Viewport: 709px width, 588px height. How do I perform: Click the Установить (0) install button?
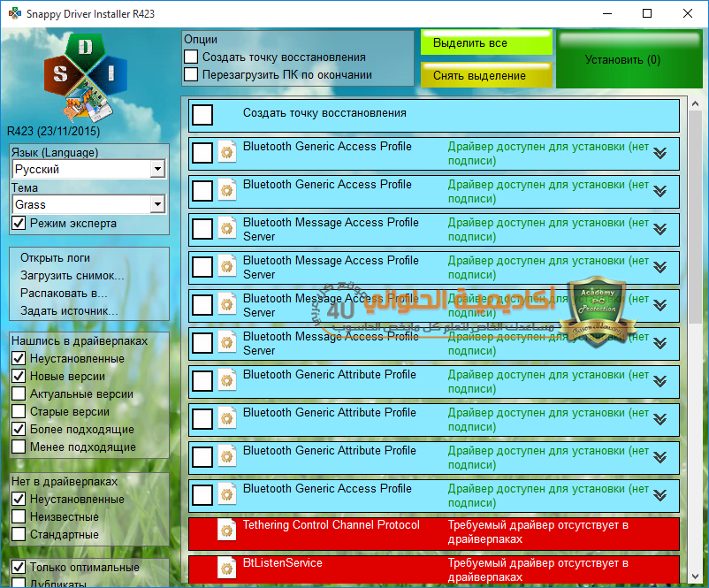[x=629, y=59]
